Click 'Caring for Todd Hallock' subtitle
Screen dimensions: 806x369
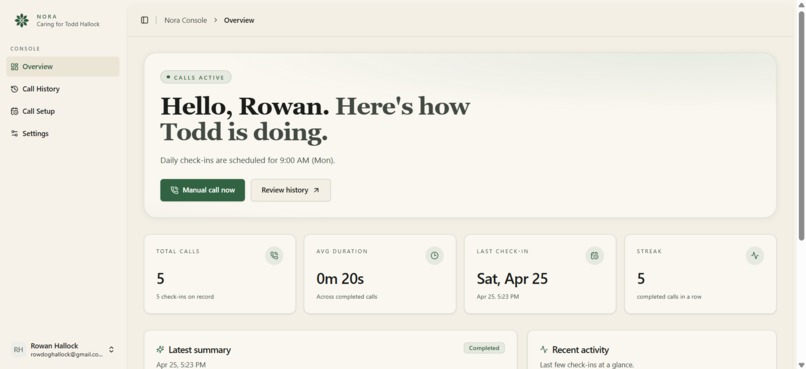pos(68,24)
